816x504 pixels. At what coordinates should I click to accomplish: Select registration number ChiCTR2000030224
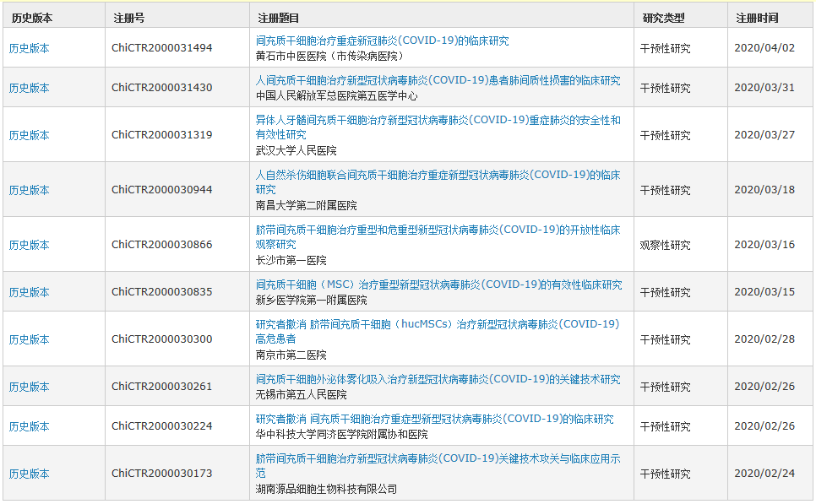[162, 425]
